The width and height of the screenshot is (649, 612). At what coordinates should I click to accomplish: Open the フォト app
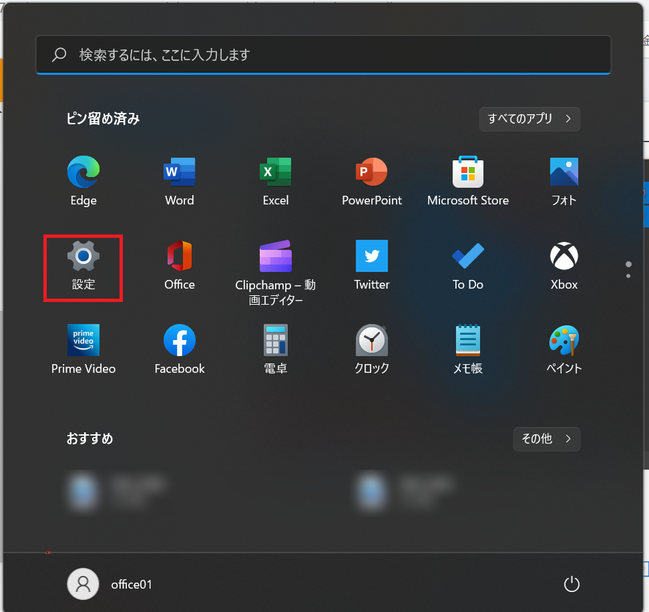(564, 180)
